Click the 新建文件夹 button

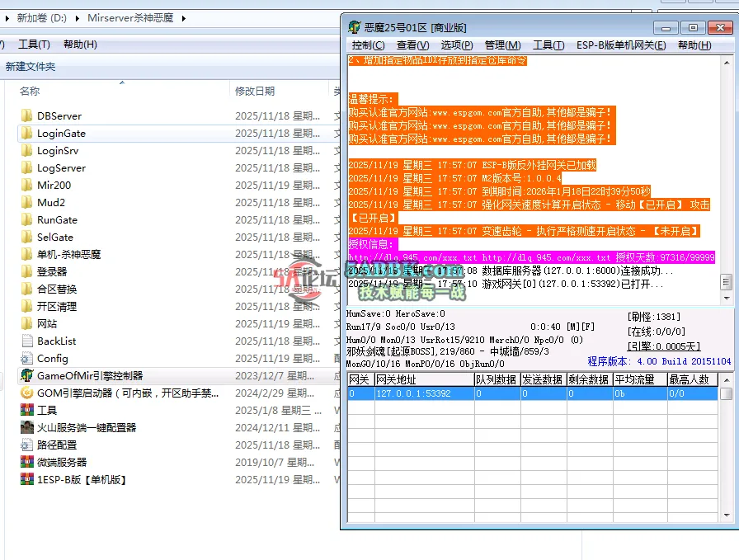pos(31,67)
